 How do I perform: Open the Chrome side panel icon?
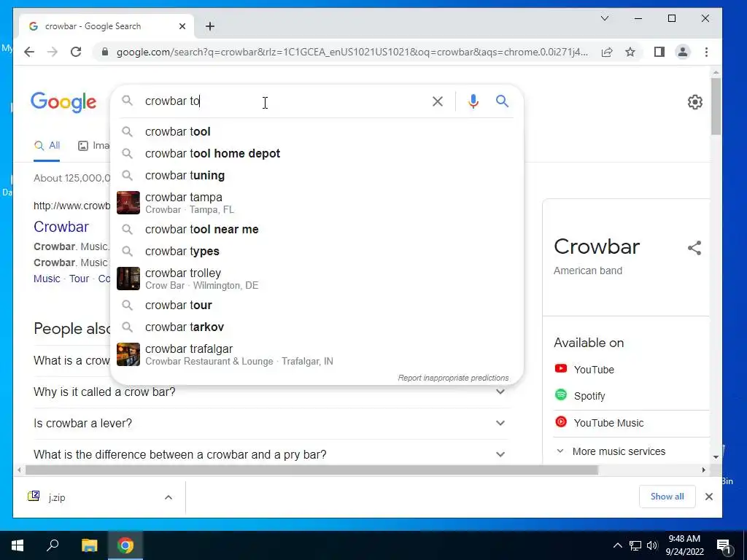click(659, 52)
